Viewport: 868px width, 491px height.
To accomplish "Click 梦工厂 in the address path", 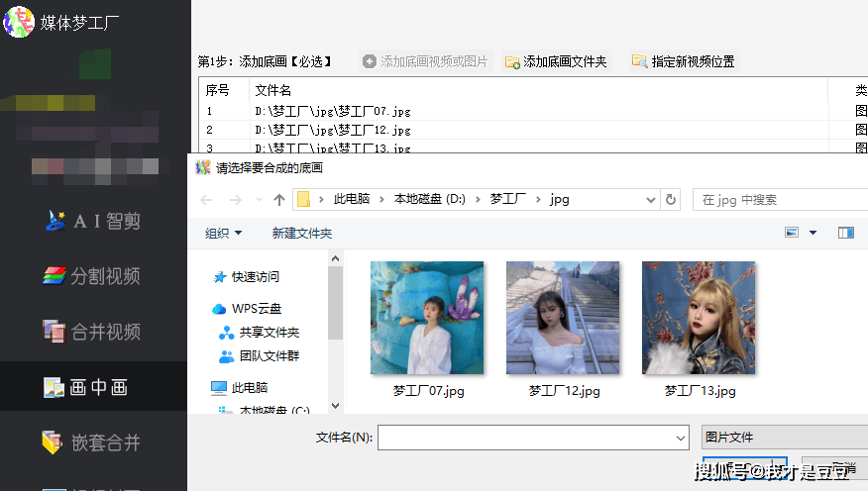I will pyautogui.click(x=507, y=199).
